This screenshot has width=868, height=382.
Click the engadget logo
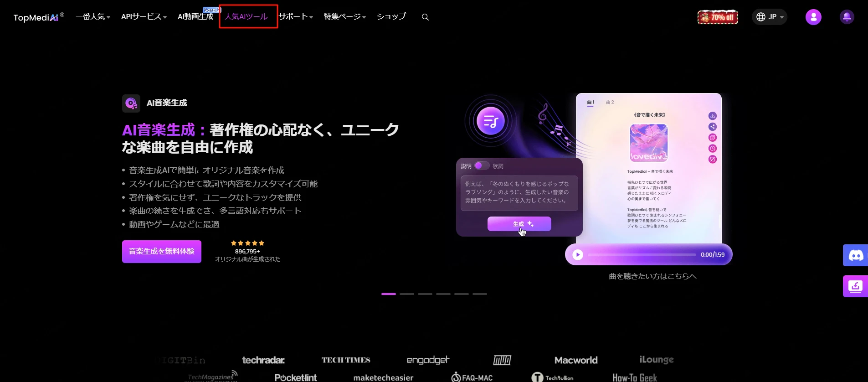[x=428, y=360]
